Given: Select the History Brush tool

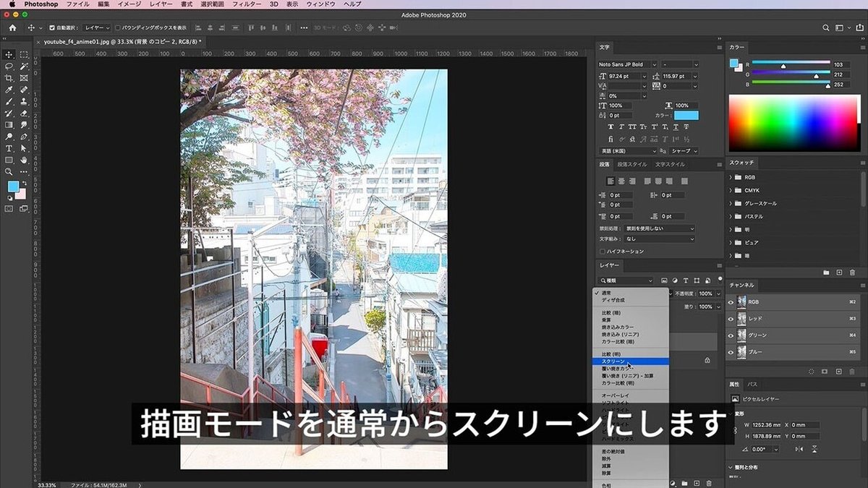Looking at the screenshot, I should [x=9, y=113].
